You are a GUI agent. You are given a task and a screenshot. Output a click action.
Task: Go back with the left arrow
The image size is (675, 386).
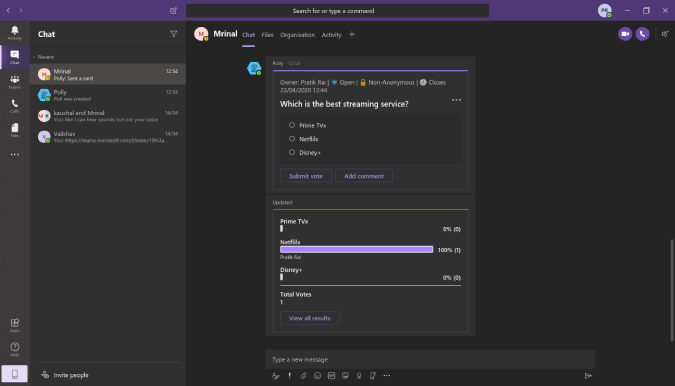[x=9, y=10]
